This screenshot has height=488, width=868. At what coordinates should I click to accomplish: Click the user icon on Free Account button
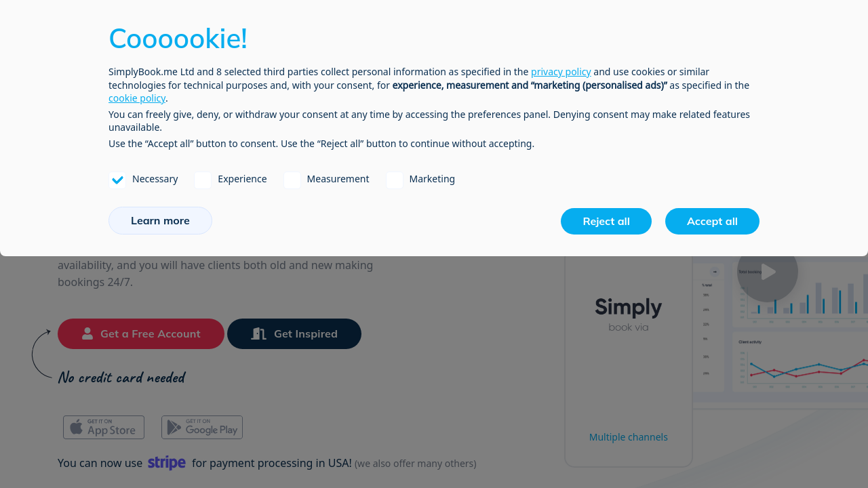pyautogui.click(x=87, y=333)
